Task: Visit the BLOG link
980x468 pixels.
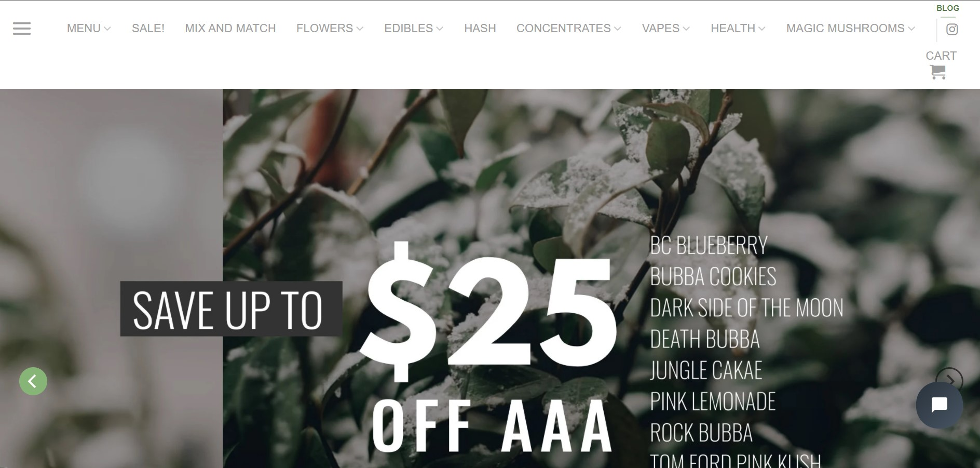Action: pos(948,8)
